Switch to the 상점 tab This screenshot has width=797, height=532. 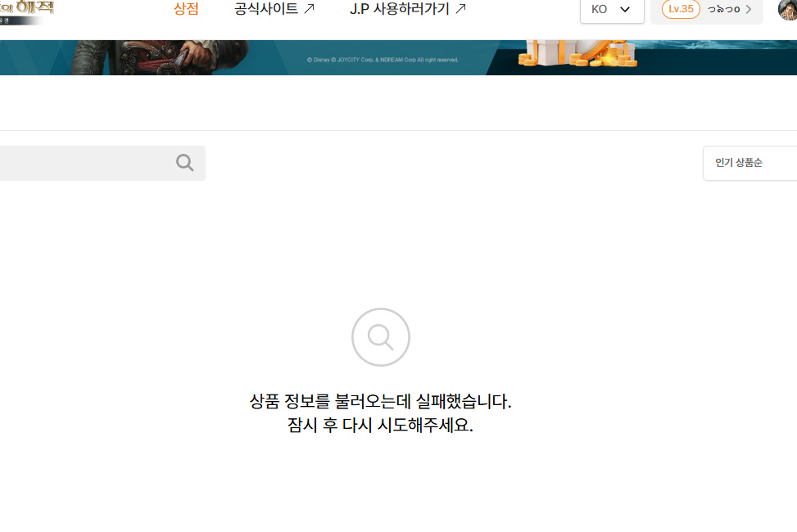(186, 9)
